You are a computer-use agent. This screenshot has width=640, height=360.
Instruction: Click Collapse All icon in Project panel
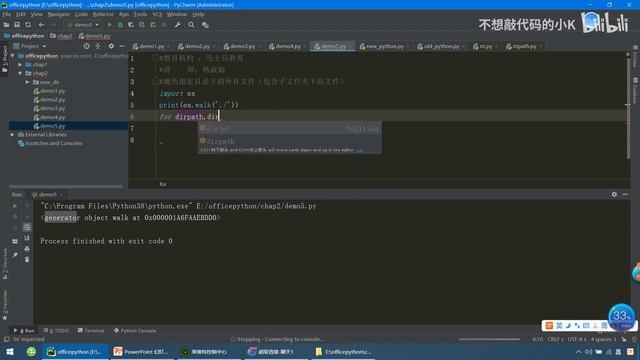click(98, 46)
